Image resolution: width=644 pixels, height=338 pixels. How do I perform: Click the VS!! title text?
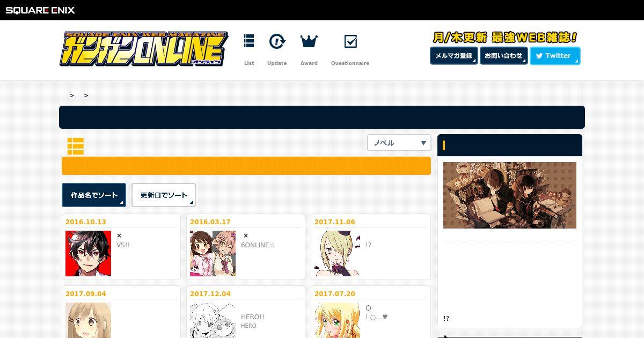(x=123, y=245)
